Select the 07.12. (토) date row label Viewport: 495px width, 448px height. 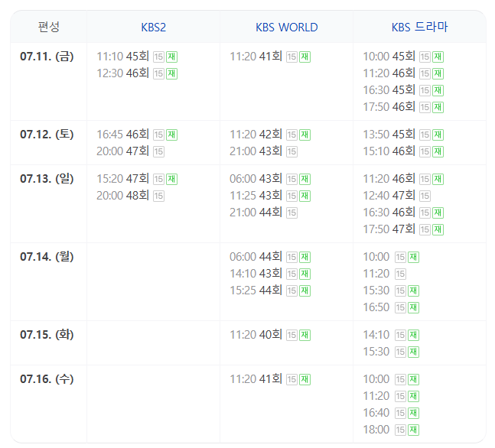pyautogui.click(x=47, y=135)
